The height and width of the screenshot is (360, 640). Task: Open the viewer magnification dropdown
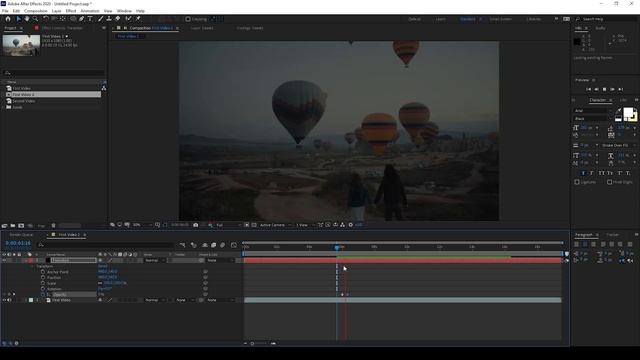142,225
